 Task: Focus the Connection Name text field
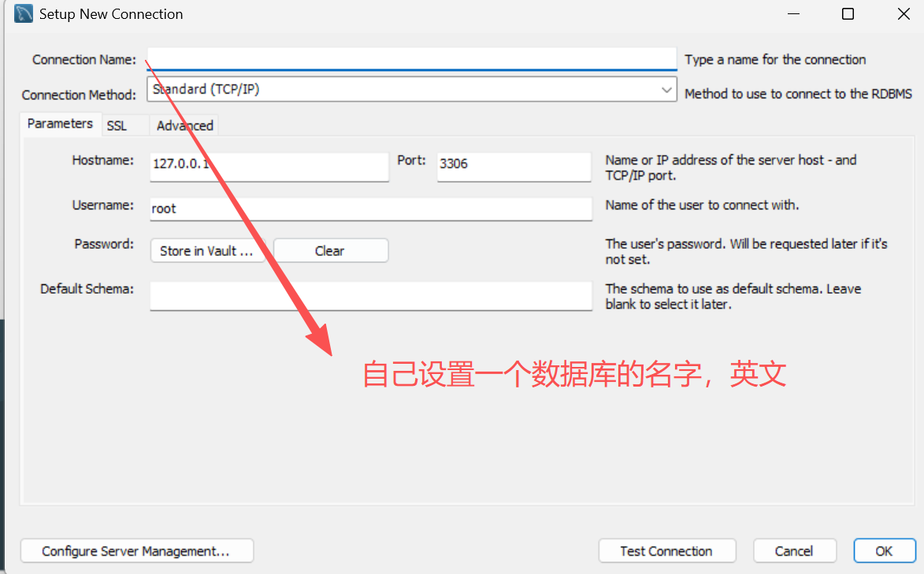click(411, 59)
